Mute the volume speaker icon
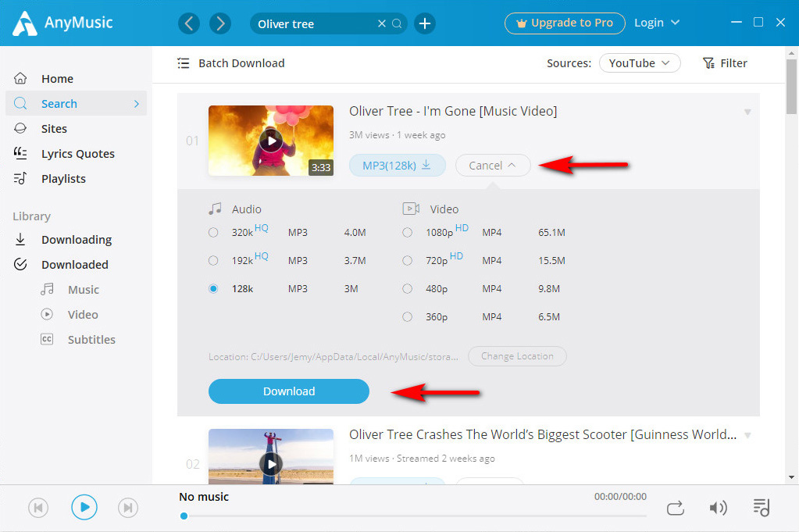 click(718, 508)
